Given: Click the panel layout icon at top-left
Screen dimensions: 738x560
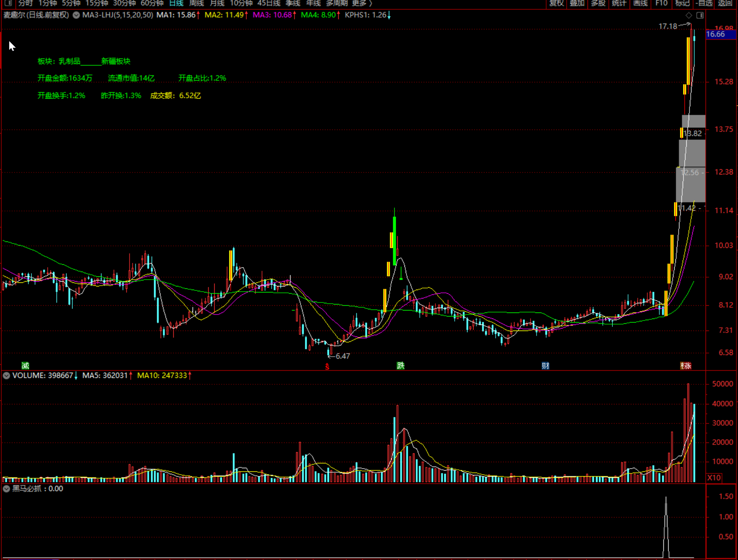Looking at the screenshot, I should pos(8,3).
